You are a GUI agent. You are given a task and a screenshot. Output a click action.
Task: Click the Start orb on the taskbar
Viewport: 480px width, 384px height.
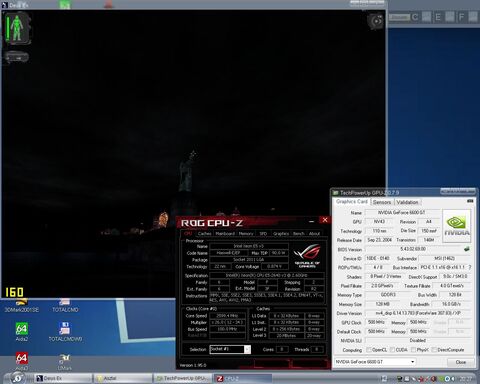[17, 378]
